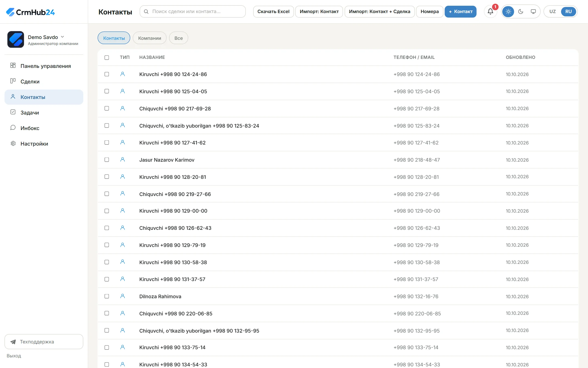Focus the deal or contact search field
The width and height of the screenshot is (588, 368).
193,11
